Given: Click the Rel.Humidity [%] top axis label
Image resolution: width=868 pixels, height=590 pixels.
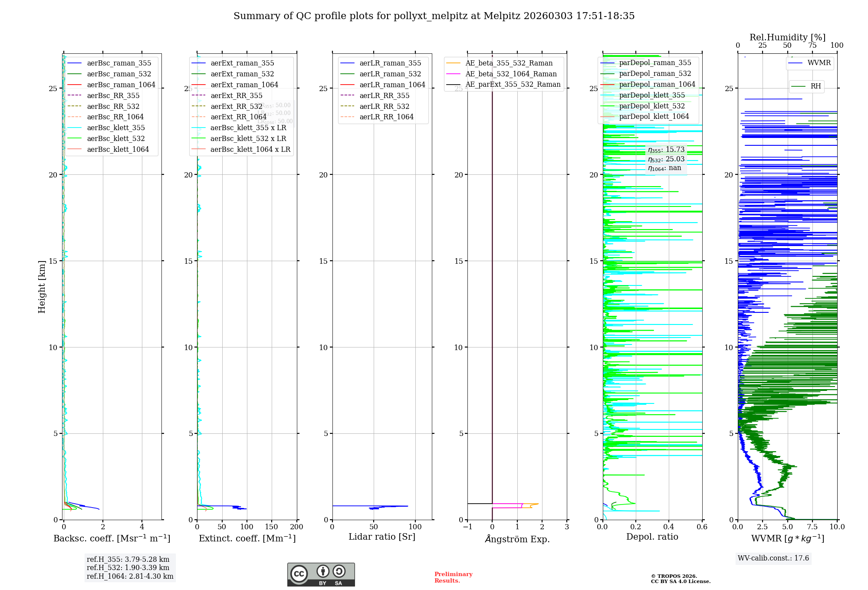Looking at the screenshot, I should (x=787, y=37).
